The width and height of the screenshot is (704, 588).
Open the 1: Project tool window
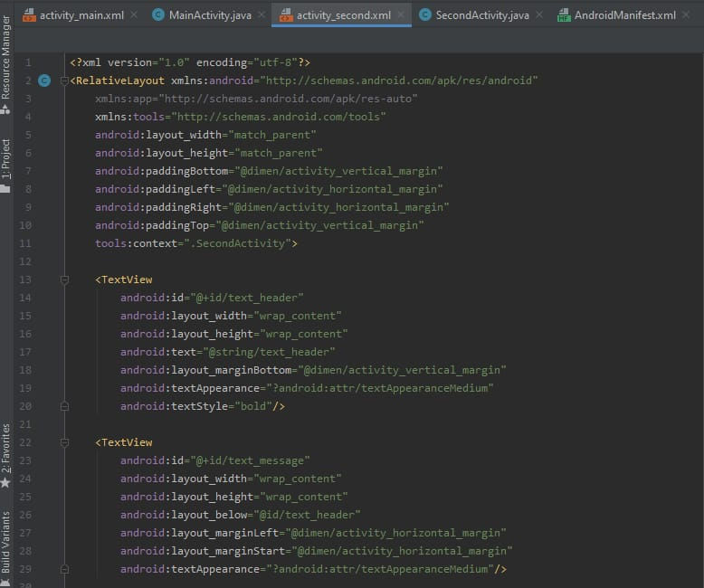tap(5, 158)
